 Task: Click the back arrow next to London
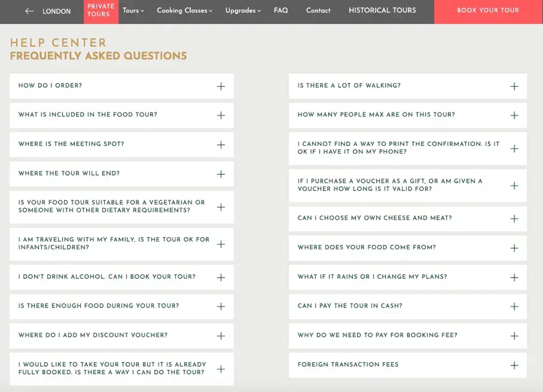click(29, 11)
